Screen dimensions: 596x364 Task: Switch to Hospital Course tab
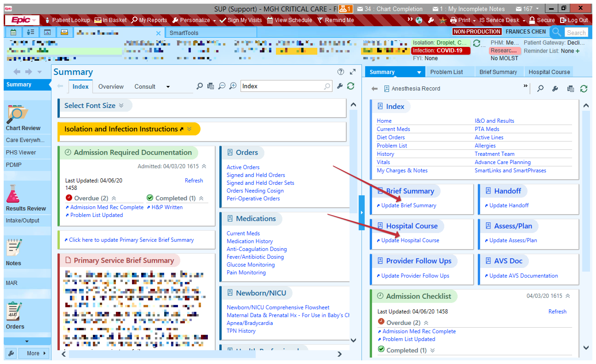(549, 72)
